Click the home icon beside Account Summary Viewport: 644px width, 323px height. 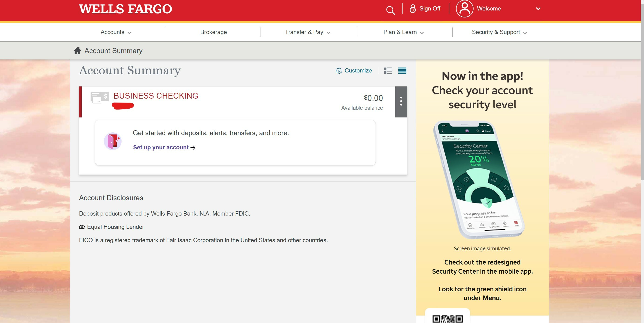pos(77,51)
